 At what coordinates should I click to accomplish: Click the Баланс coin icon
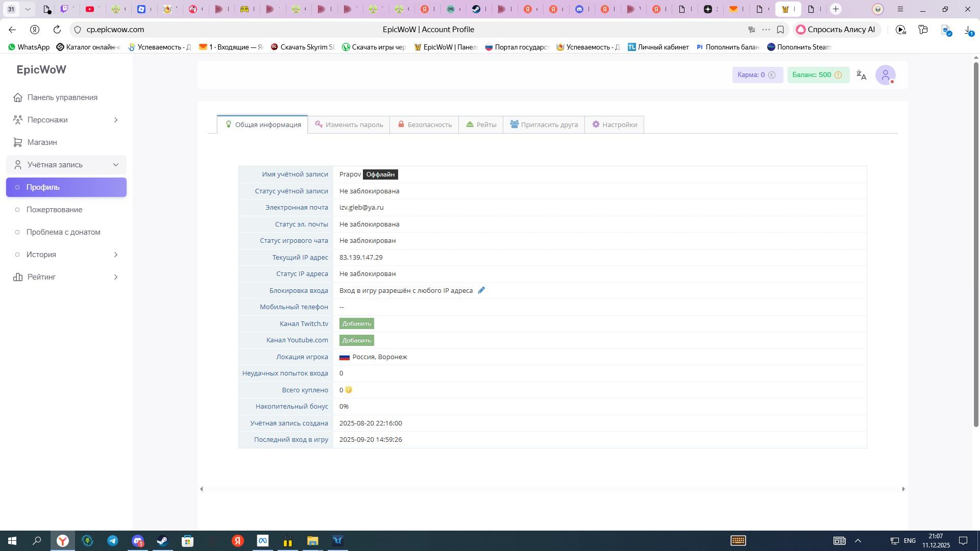(x=838, y=75)
